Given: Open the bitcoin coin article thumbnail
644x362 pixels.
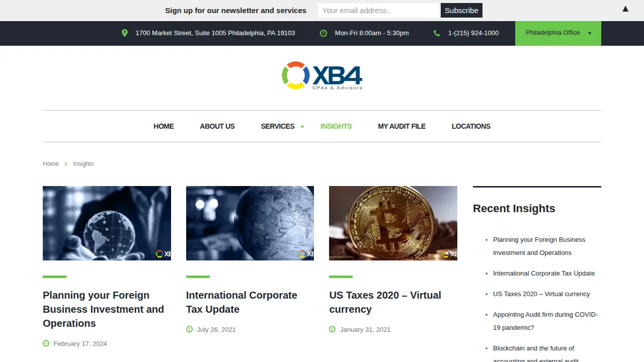Looking at the screenshot, I should pos(393,223).
